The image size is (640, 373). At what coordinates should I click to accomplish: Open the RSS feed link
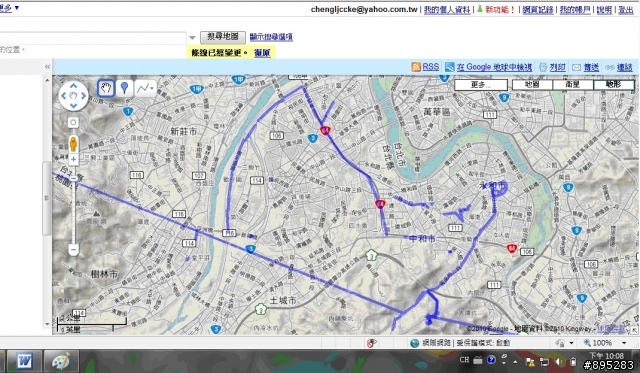(431, 67)
